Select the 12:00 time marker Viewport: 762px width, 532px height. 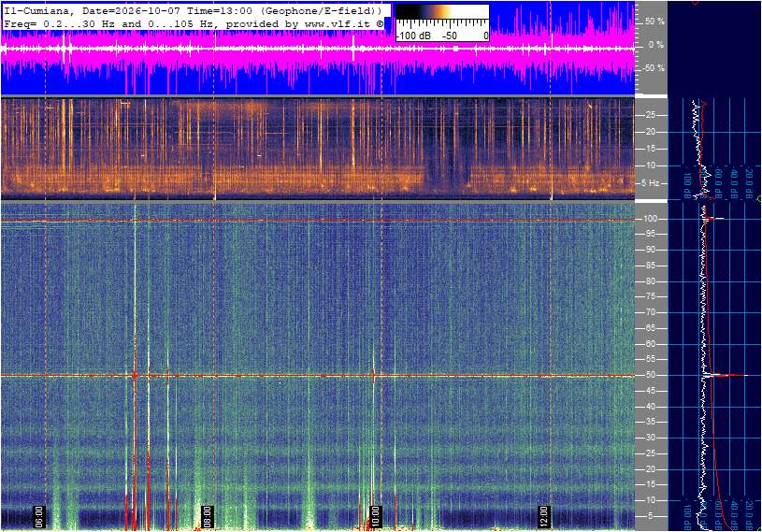click(x=543, y=516)
